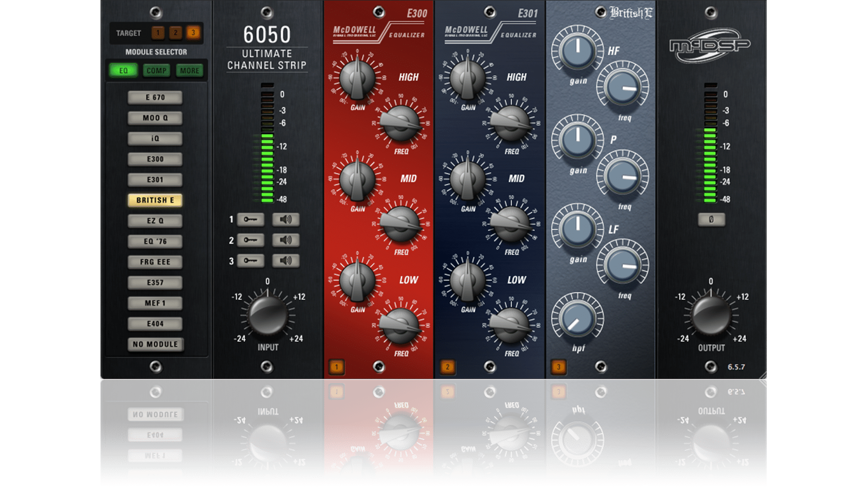Click the British E hpf knob
868x488 pixels.
577,319
